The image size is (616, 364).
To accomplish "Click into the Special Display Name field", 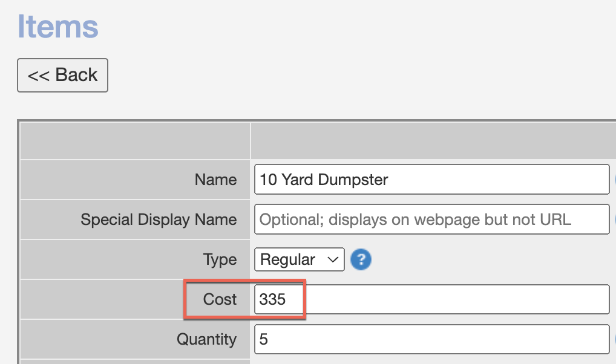I will (431, 219).
